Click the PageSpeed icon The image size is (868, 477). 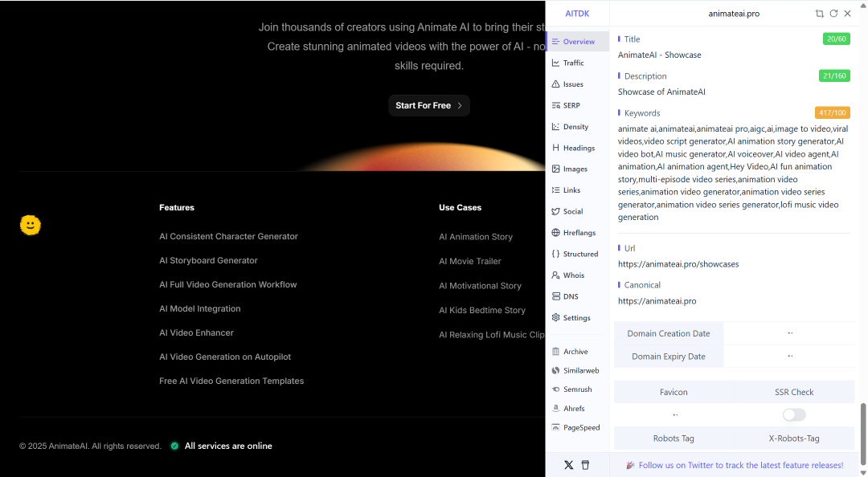tap(556, 427)
